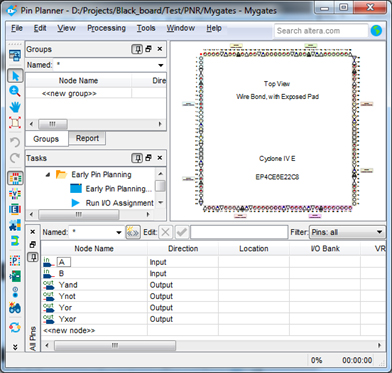Click the Search altera.com field
The image size is (392, 373).
[321, 31]
